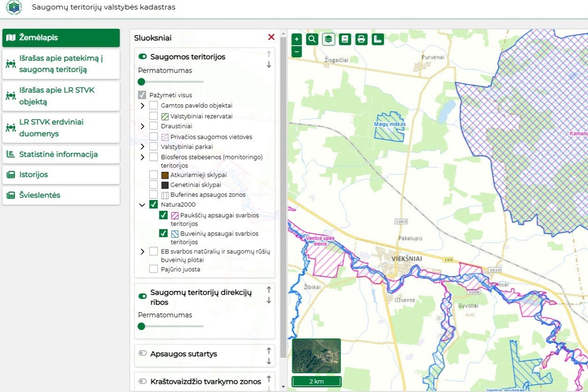Move Kraštovaizdžio tvarkymo zonos layer up
Image resolution: width=588 pixels, height=392 pixels.
click(269, 379)
